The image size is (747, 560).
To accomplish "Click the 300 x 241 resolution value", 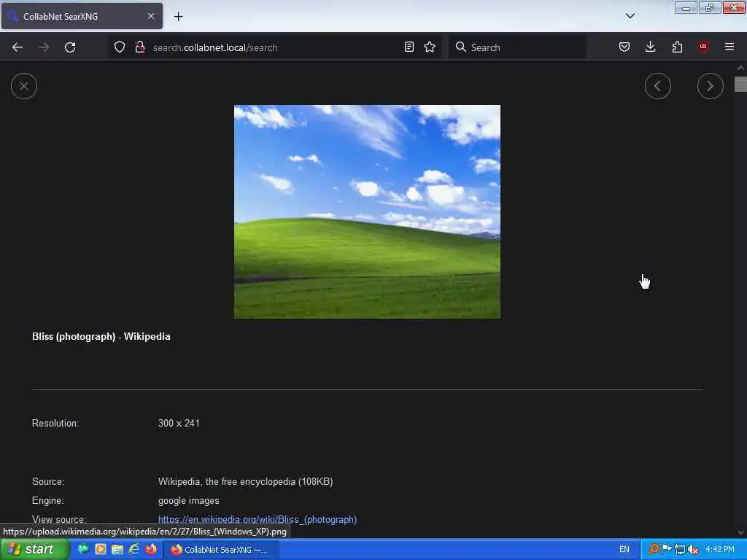I will pyautogui.click(x=179, y=423).
